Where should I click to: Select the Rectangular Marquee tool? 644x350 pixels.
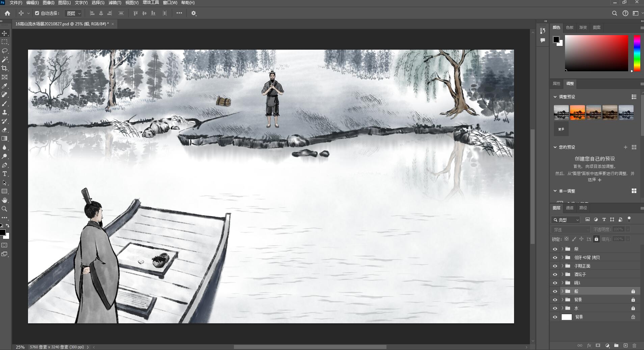click(x=5, y=42)
